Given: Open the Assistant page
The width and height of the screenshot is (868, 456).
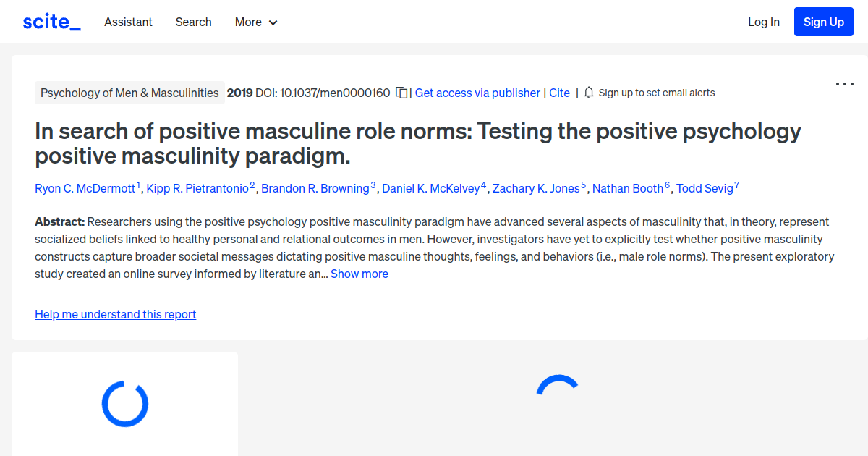Looking at the screenshot, I should (x=128, y=22).
